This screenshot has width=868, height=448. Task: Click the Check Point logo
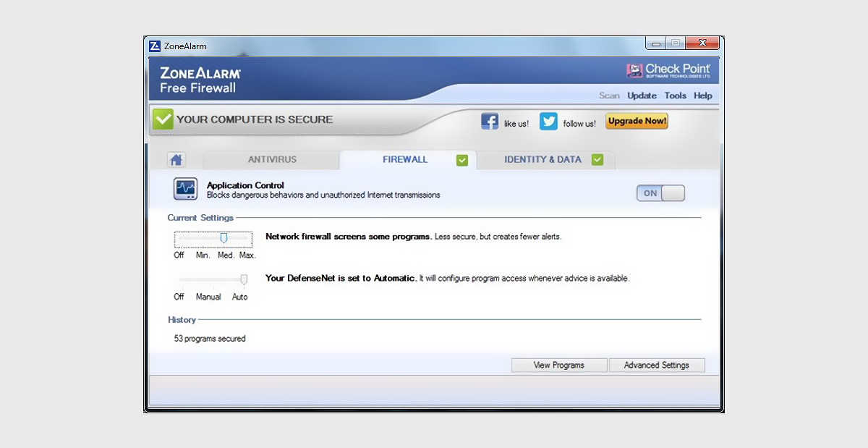pos(668,70)
